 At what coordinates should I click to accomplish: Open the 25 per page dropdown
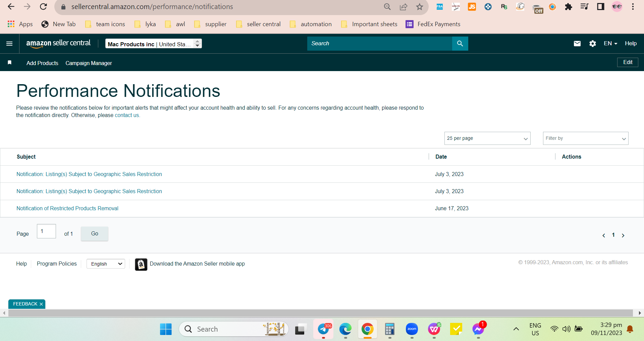coord(487,138)
